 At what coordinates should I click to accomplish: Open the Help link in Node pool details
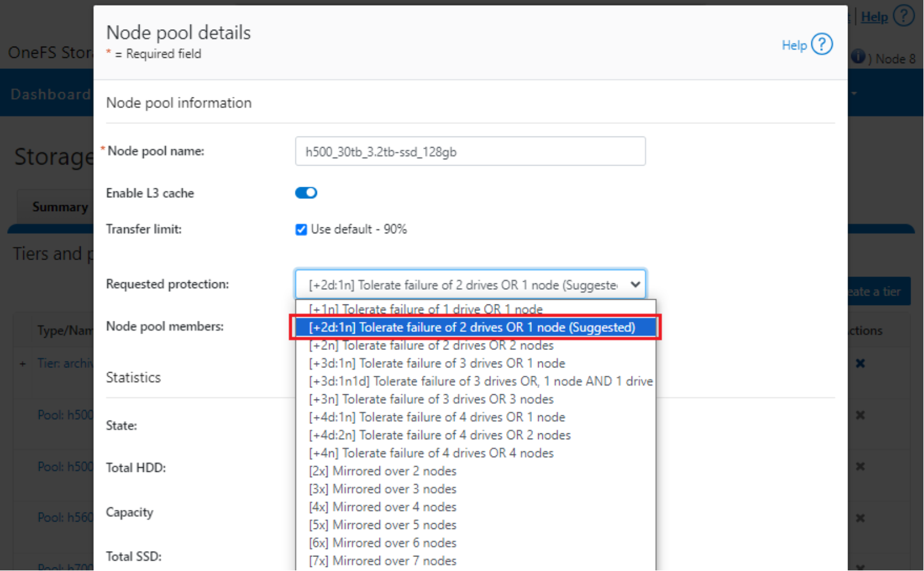[794, 45]
